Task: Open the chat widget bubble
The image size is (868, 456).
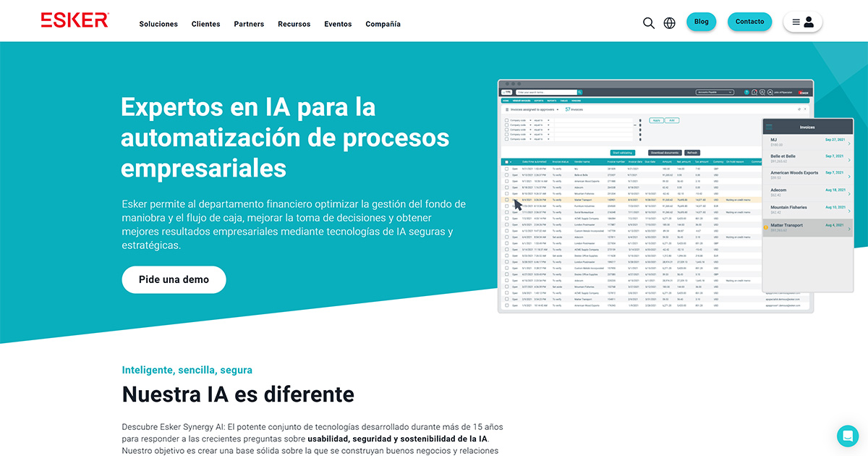Action: coord(848,436)
